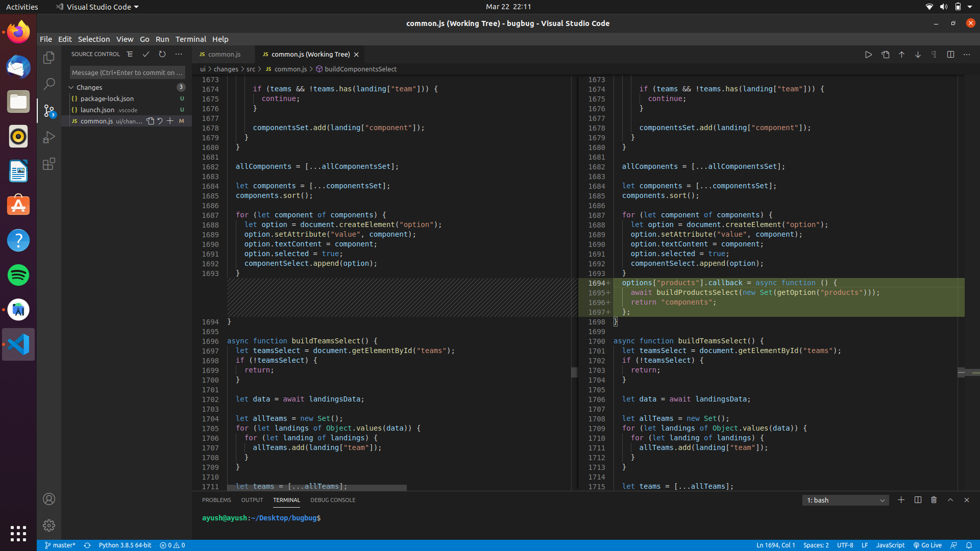Go to next change arrow in diff editor
Image resolution: width=980 pixels, height=551 pixels.
[918, 55]
